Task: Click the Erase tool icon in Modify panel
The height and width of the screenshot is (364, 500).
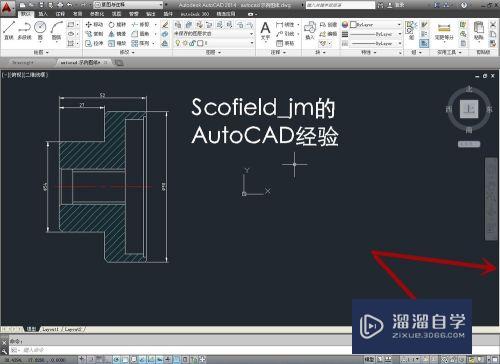Action: [x=165, y=24]
